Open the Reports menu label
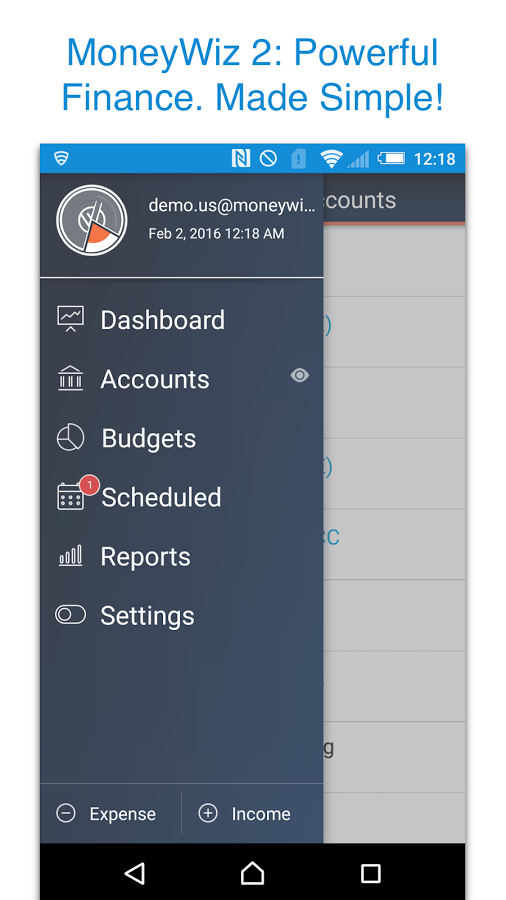 [x=145, y=557]
